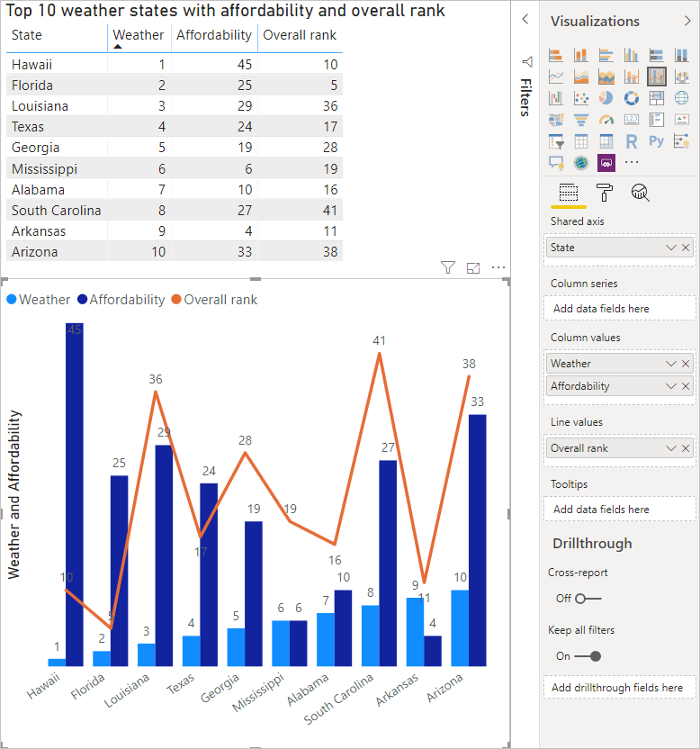Open more visuals ellipsis in Visualizations
The image size is (700, 749).
pos(632,162)
